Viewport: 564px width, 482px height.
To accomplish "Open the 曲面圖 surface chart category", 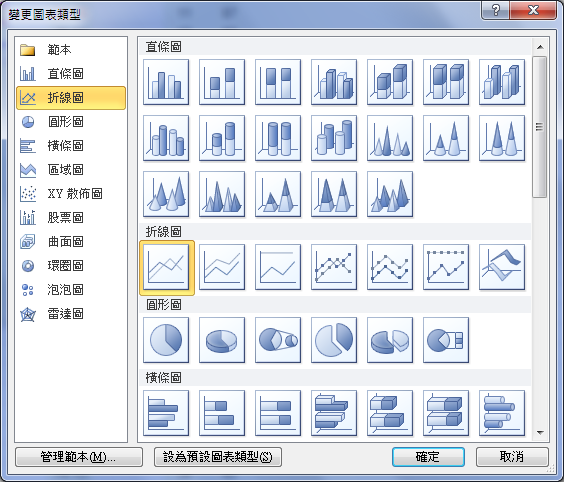I will click(x=71, y=242).
